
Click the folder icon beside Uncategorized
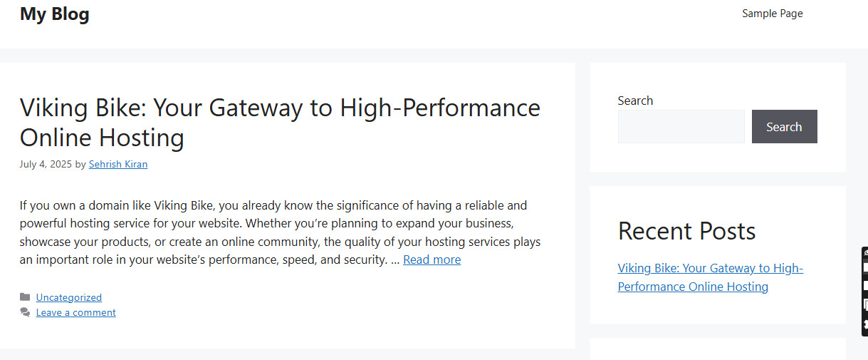pos(25,297)
